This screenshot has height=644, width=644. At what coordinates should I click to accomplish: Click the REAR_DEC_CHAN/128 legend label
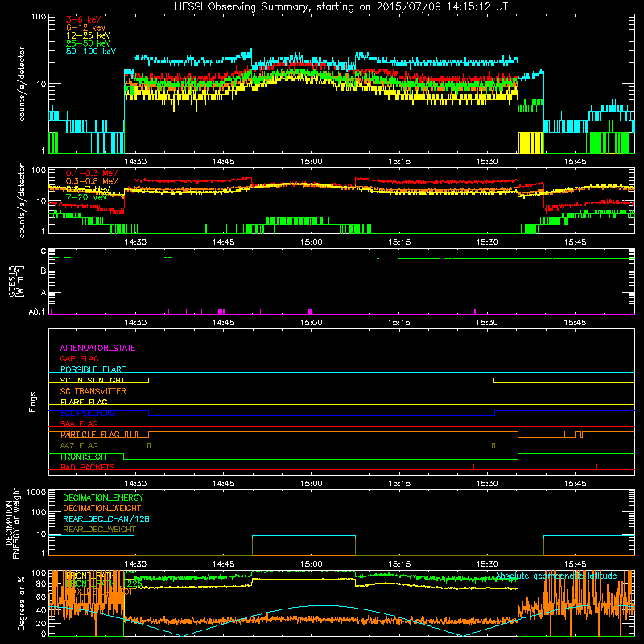click(106, 519)
